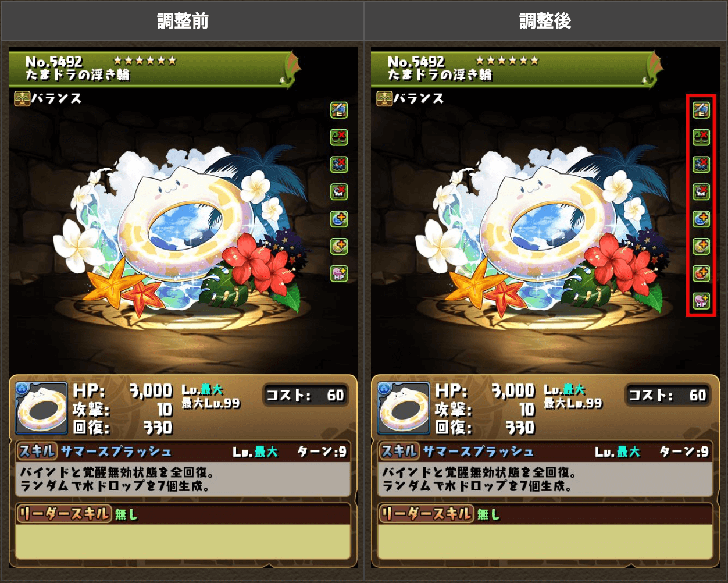Click the float ring monster thumbnail in 調整後 card

(x=403, y=408)
